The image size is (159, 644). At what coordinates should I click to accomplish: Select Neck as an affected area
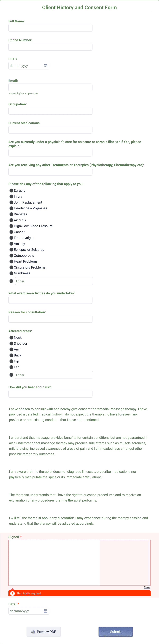(11, 337)
